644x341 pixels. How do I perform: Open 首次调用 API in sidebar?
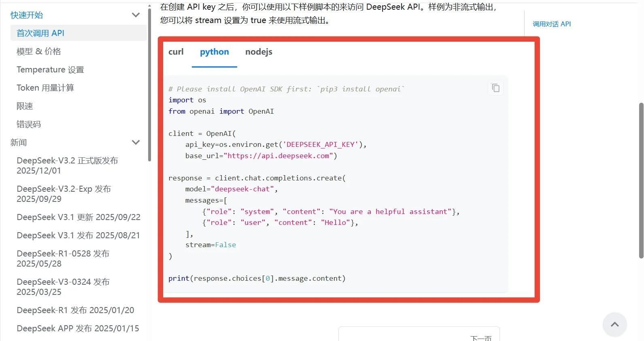(79, 33)
